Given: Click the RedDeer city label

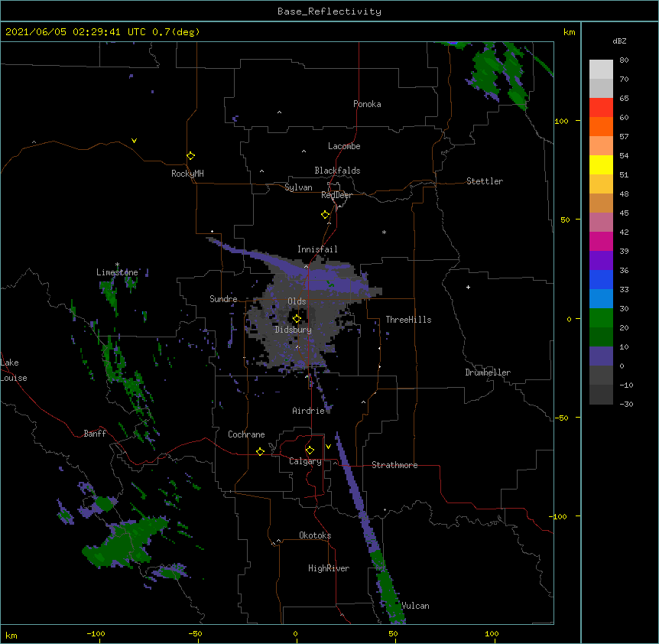Looking at the screenshot, I should coord(336,195).
